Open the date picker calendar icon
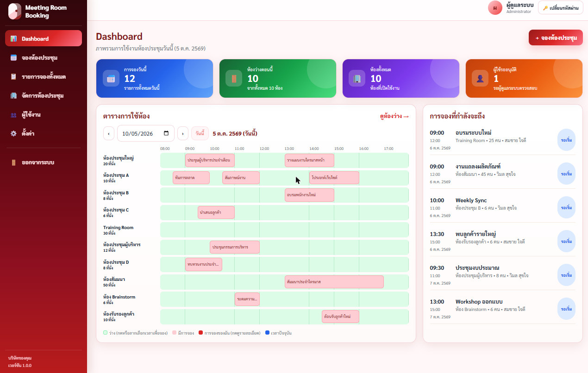This screenshot has width=588, height=373. coord(166,133)
